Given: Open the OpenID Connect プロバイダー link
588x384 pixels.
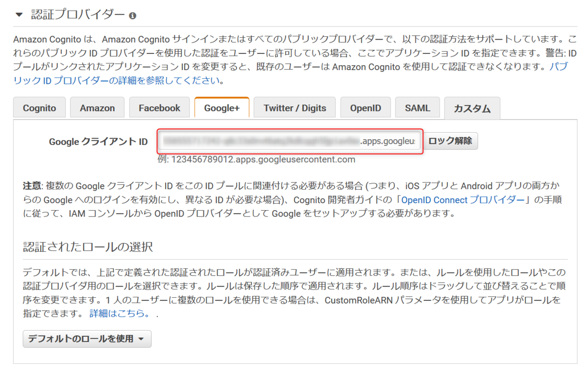Looking at the screenshot, I should (463, 200).
